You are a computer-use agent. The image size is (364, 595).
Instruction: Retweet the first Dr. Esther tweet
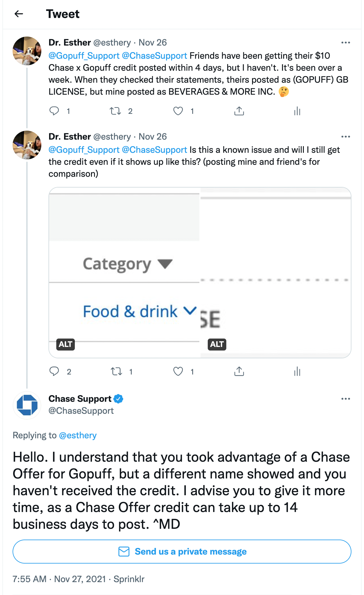pyautogui.click(x=115, y=111)
